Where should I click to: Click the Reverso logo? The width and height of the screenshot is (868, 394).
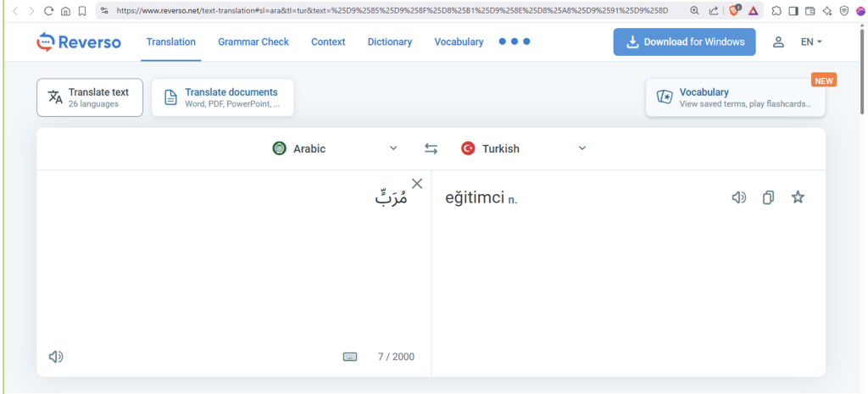[x=79, y=42]
